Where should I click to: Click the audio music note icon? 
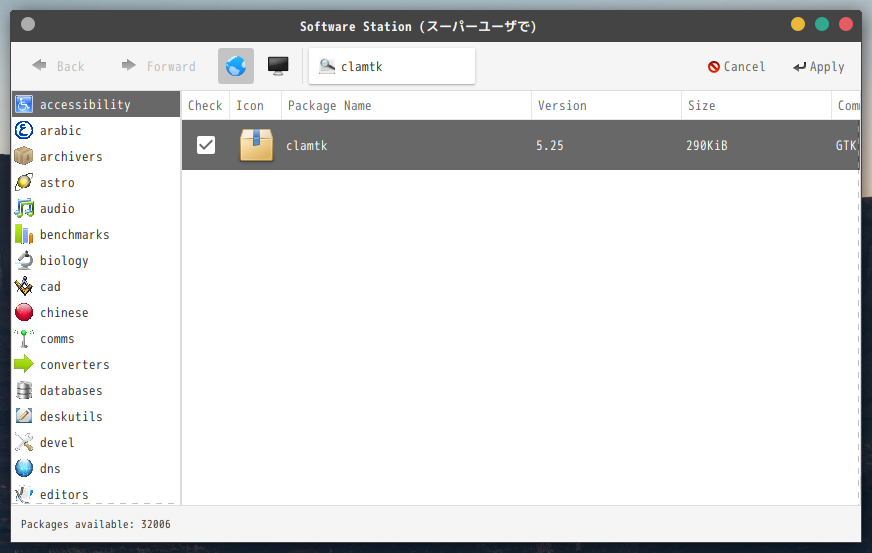pos(24,208)
